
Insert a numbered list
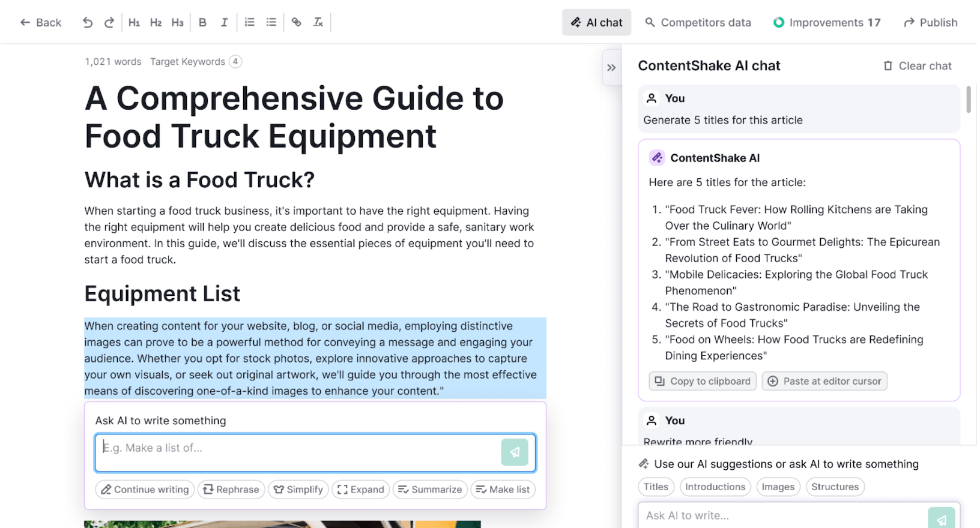[x=250, y=22]
